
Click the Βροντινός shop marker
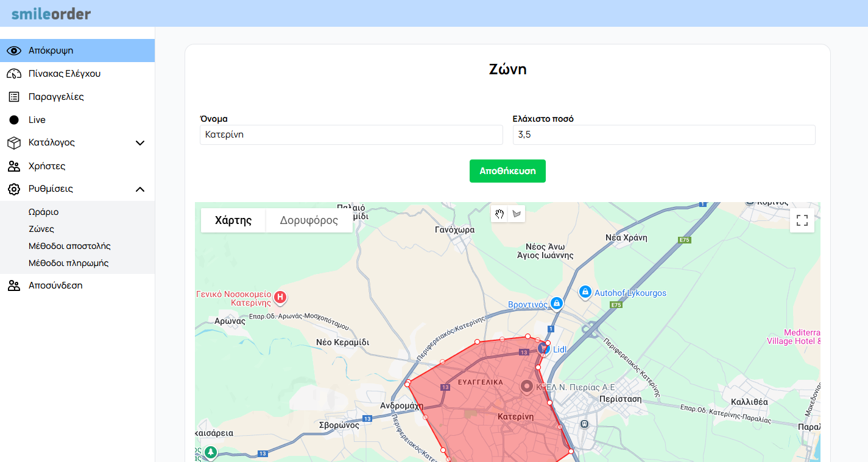556,303
